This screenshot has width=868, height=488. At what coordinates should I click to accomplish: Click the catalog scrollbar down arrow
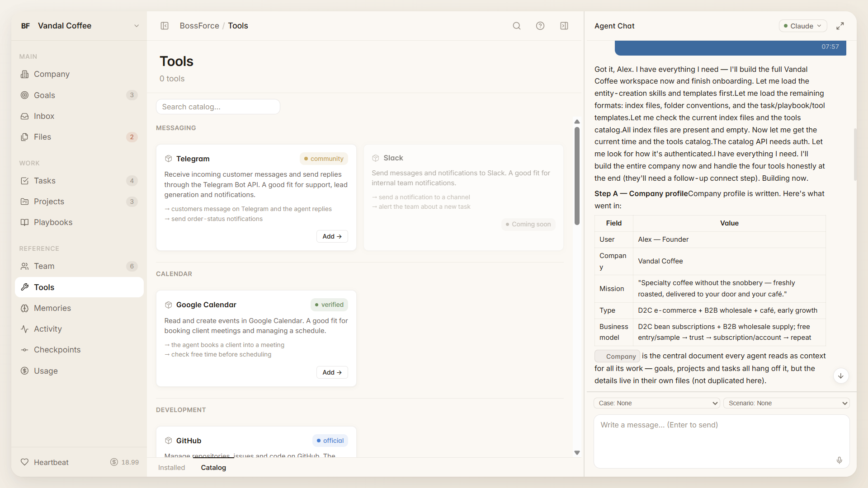[577, 453]
